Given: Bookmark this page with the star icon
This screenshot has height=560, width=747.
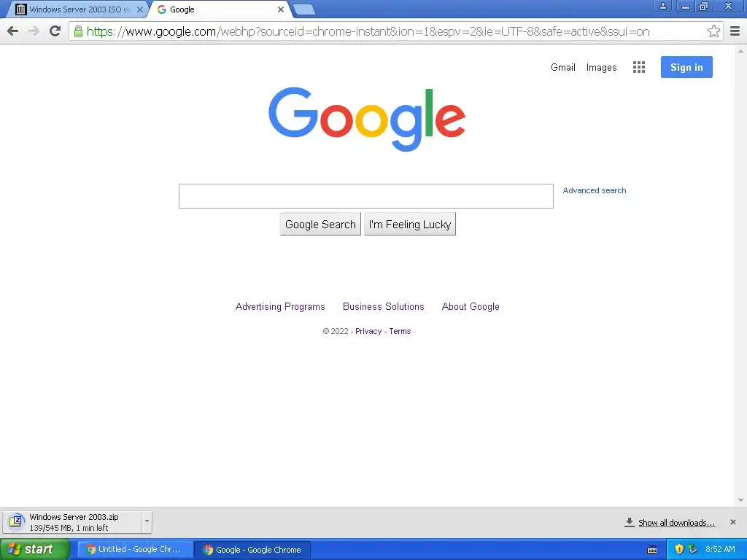Looking at the screenshot, I should pos(713,31).
